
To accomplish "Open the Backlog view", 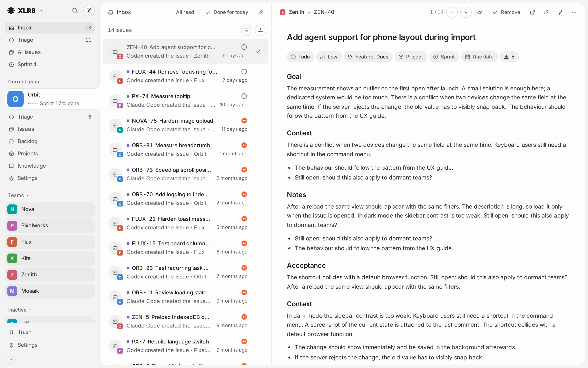I will click(50, 141).
